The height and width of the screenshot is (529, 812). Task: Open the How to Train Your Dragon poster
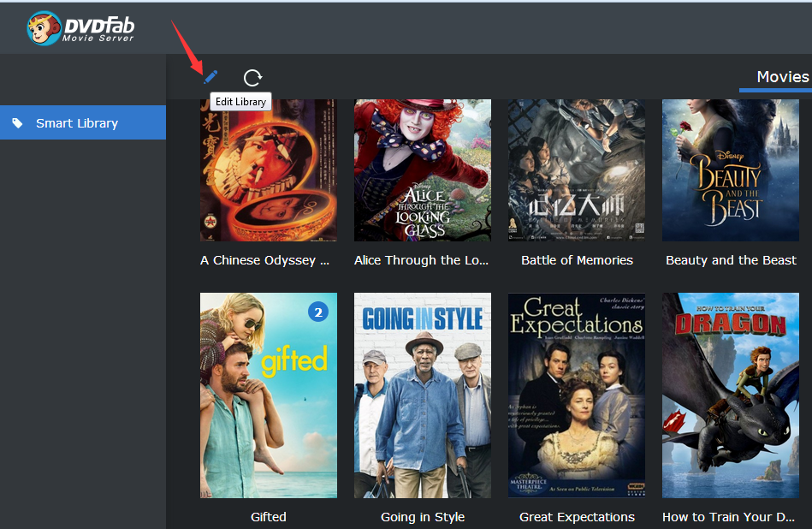pos(731,395)
